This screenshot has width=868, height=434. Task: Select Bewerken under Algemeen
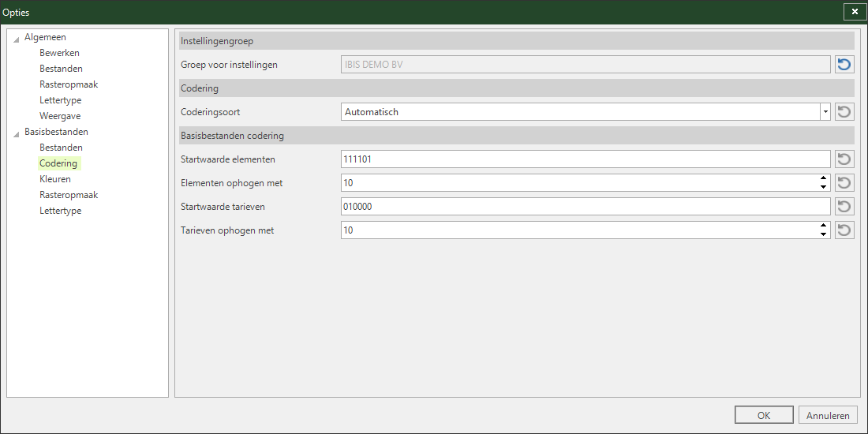(x=59, y=53)
